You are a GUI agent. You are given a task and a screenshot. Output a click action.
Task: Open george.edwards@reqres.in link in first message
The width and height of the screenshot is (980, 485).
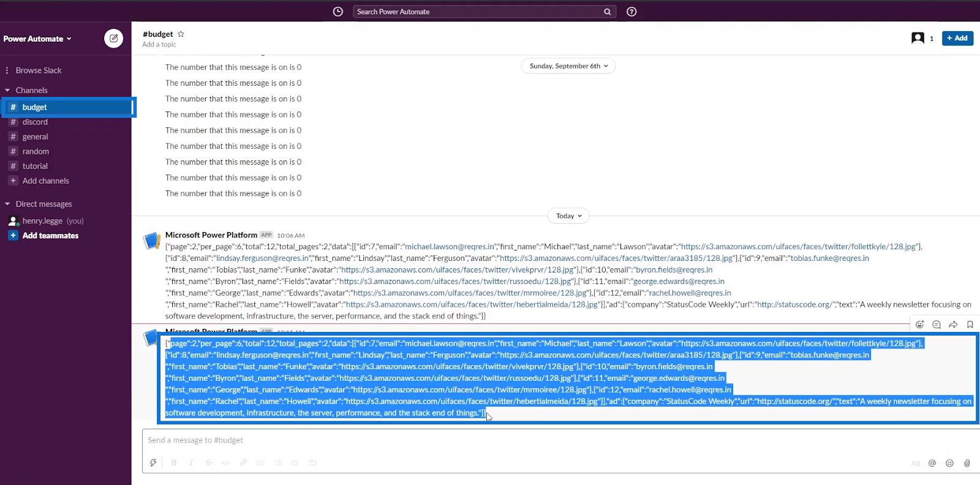[x=679, y=282]
